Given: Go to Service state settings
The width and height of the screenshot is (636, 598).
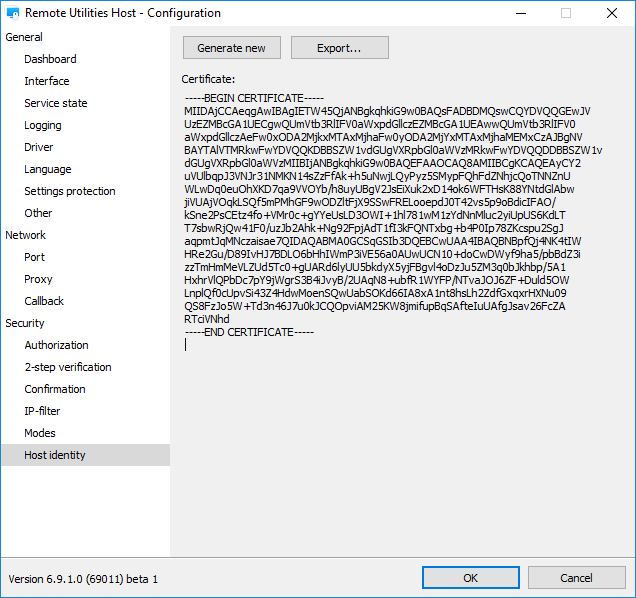Looking at the screenshot, I should tap(56, 103).
